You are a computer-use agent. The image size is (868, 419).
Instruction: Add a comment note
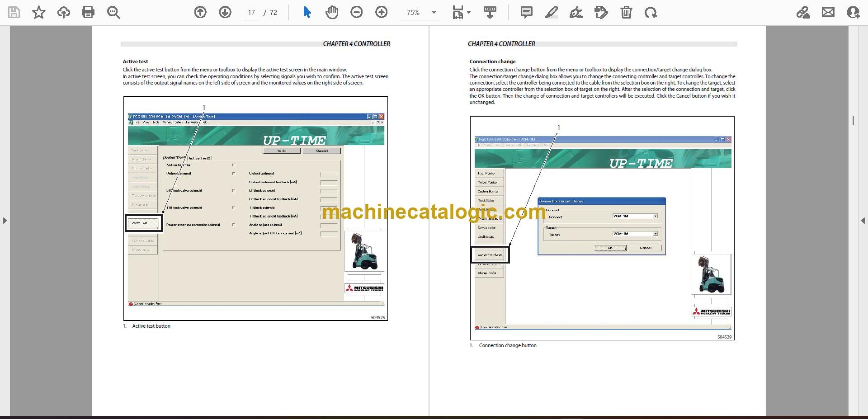527,12
